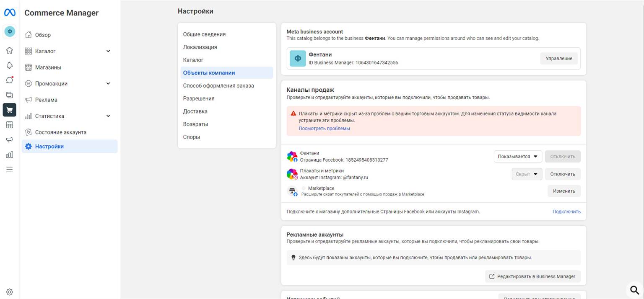Expand the Статистика sidebar chevron
This screenshot has width=644, height=299.
coord(108,116)
